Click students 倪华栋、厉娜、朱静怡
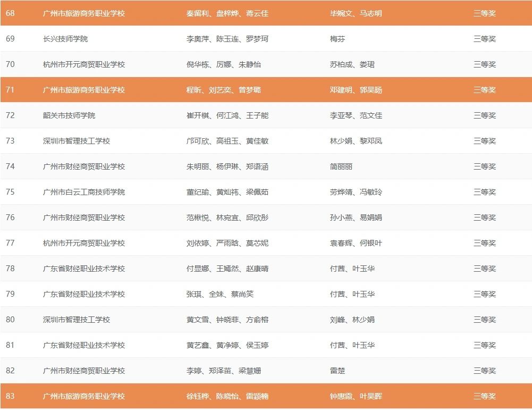 [224, 64]
